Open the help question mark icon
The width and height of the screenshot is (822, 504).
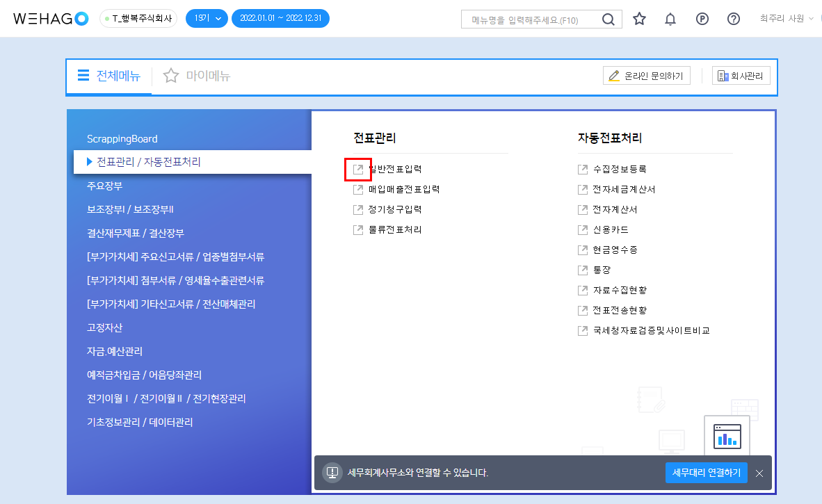[x=733, y=19]
